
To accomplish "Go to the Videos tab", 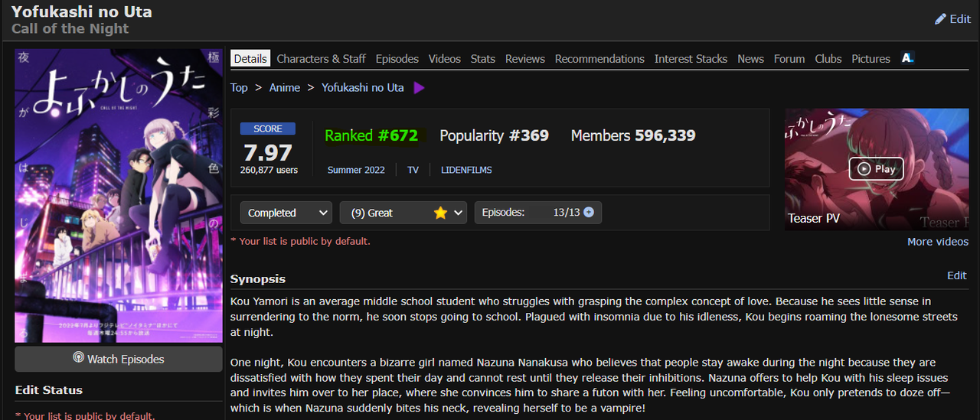I will tap(445, 59).
